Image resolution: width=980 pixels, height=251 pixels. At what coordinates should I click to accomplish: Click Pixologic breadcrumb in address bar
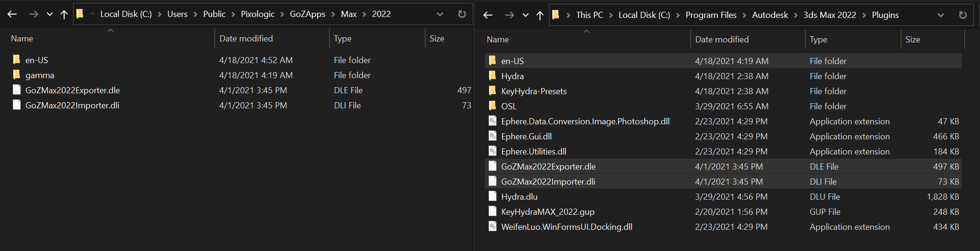coord(257,14)
